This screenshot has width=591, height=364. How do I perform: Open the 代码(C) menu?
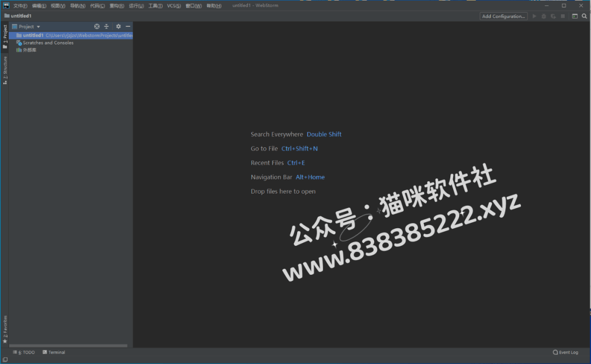click(x=97, y=5)
